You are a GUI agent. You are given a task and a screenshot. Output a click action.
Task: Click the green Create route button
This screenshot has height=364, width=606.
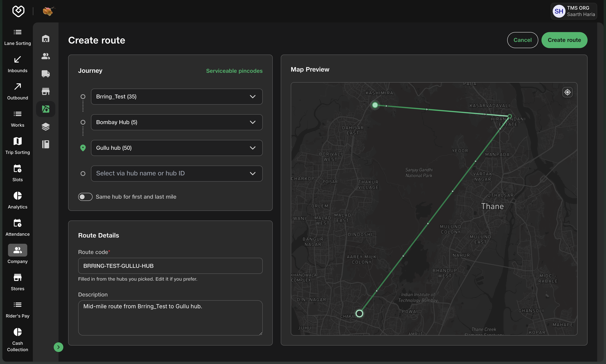point(564,40)
